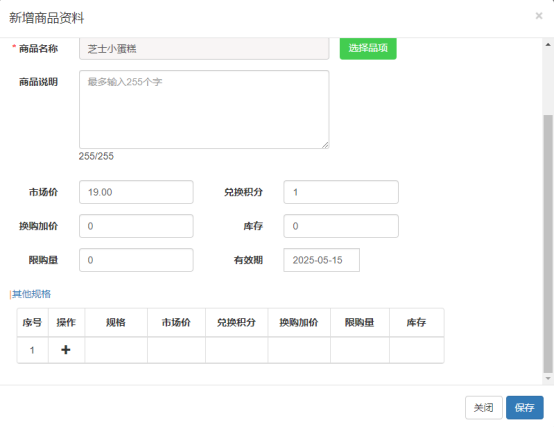The image size is (554, 427).
Task: Focus the 商品名称 input field
Action: click(x=204, y=48)
